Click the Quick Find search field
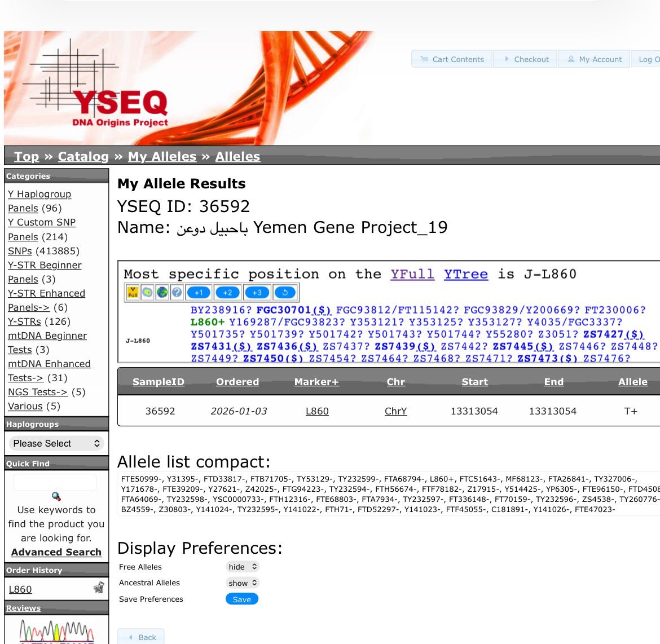Image resolution: width=660 pixels, height=644 pixels. click(55, 482)
